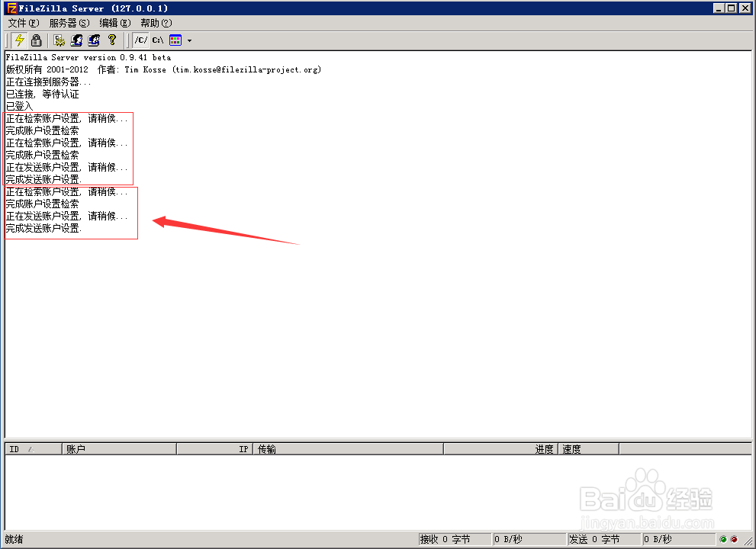This screenshot has width=756, height=549.
Task: Select the /C/ path display toggle
Action: 141,40
